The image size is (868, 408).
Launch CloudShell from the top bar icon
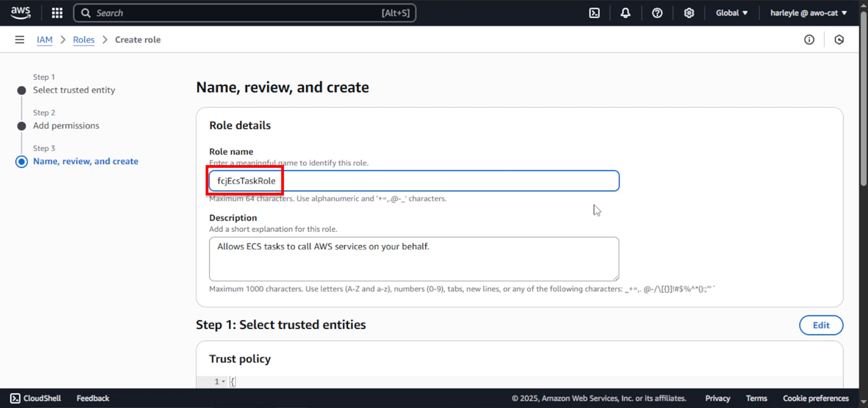pos(594,13)
